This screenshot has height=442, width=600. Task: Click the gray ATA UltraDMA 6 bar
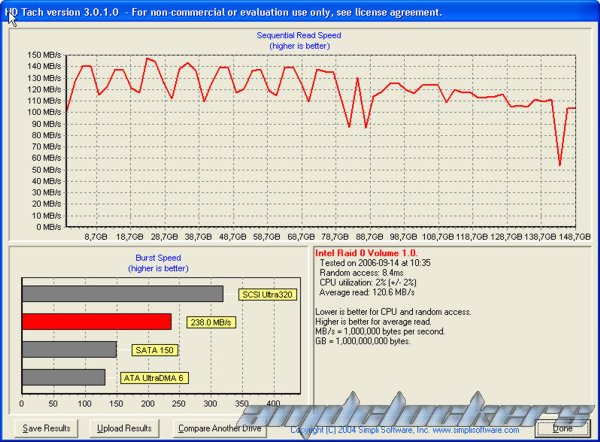(x=63, y=377)
